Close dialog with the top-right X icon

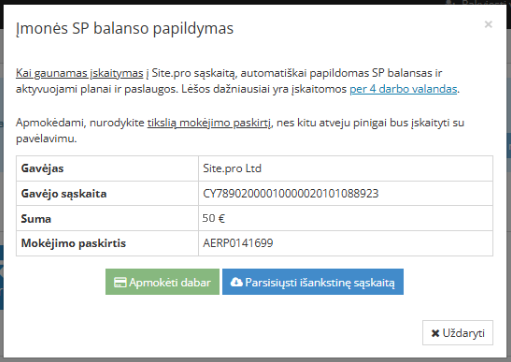click(488, 24)
